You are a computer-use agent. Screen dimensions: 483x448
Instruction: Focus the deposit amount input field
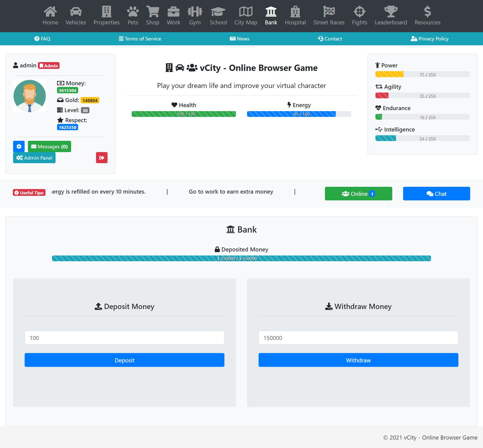(124, 338)
